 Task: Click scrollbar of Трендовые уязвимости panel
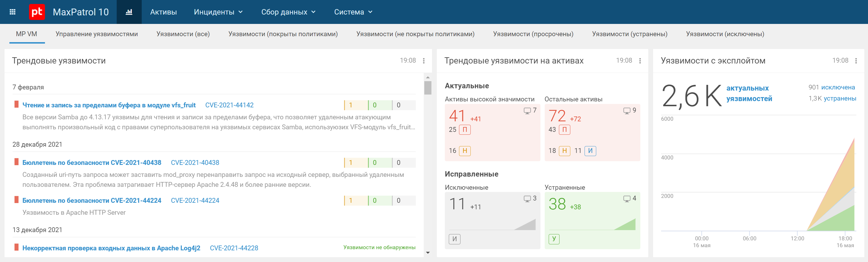pyautogui.click(x=428, y=88)
